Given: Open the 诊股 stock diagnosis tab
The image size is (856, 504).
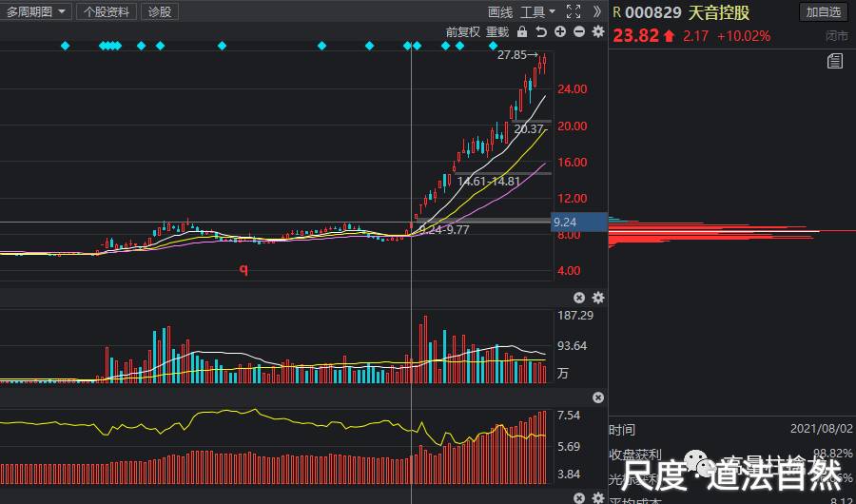Looking at the screenshot, I should click(160, 11).
